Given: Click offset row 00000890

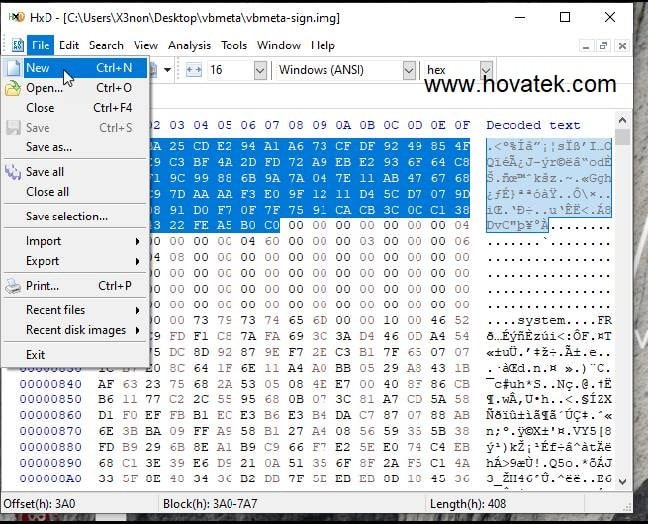Looking at the screenshot, I should pyautogui.click(x=50, y=463).
